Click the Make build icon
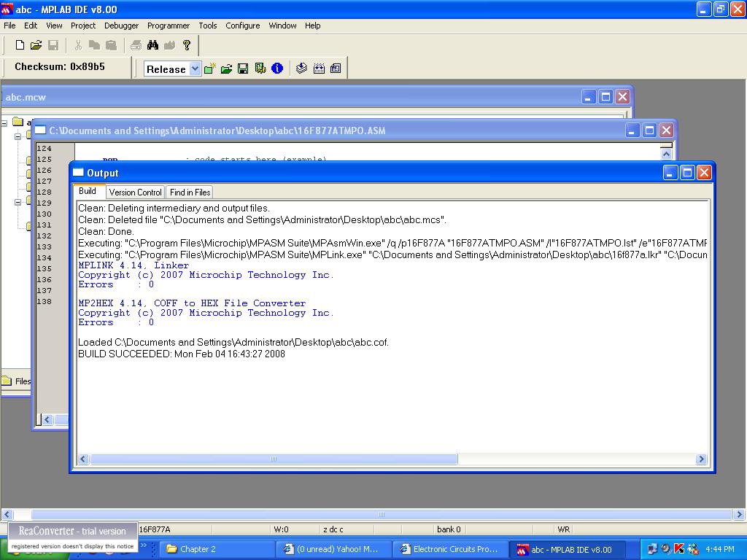This screenshot has height=560, width=747. [301, 69]
